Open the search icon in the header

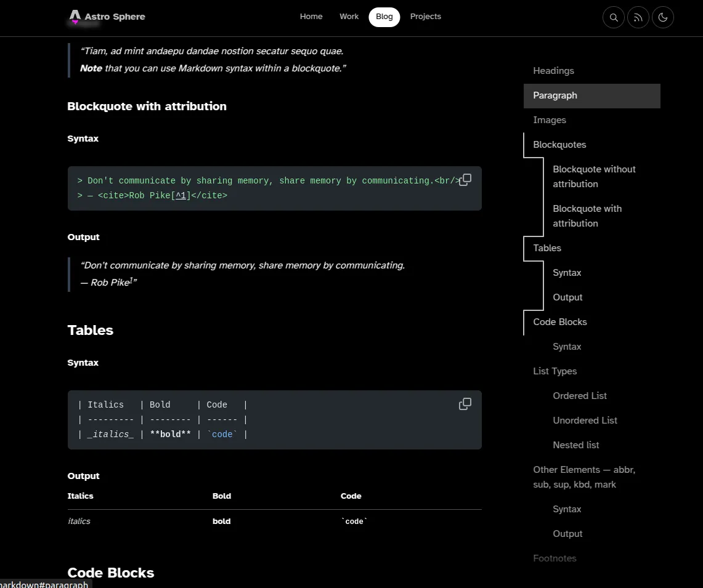coord(613,17)
